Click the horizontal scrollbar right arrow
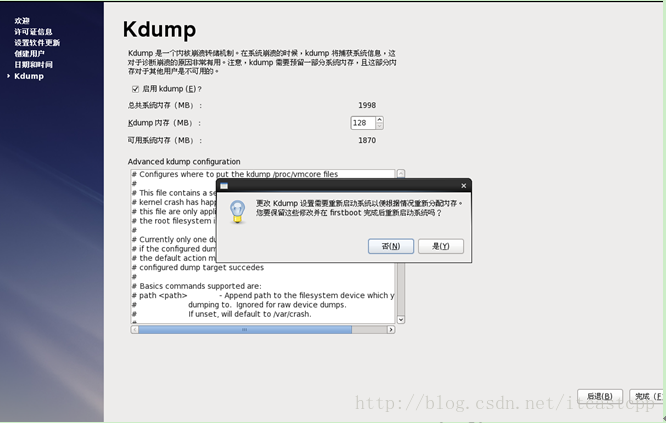This screenshot has width=666, height=423. pos(391,330)
